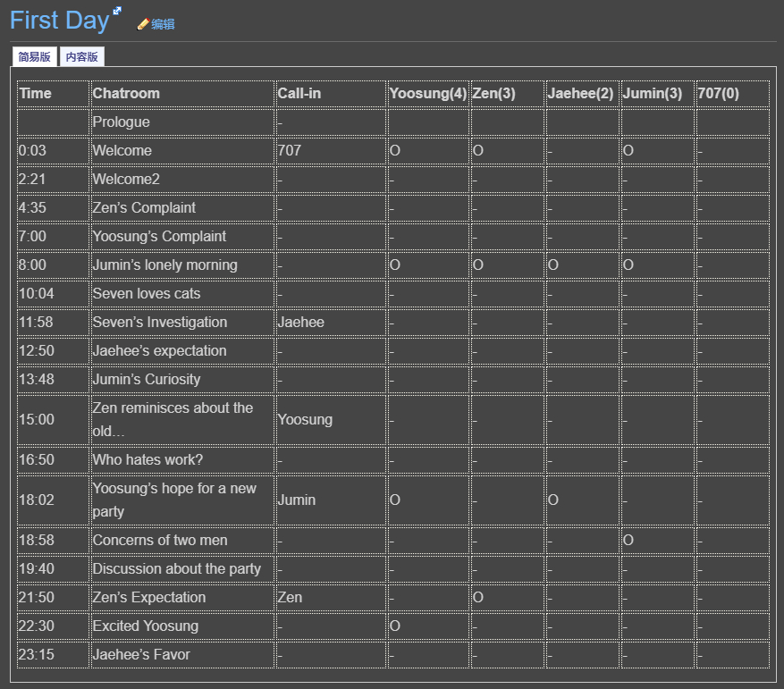Select the 19:40 time cell
The height and width of the screenshot is (689, 784).
(53, 568)
